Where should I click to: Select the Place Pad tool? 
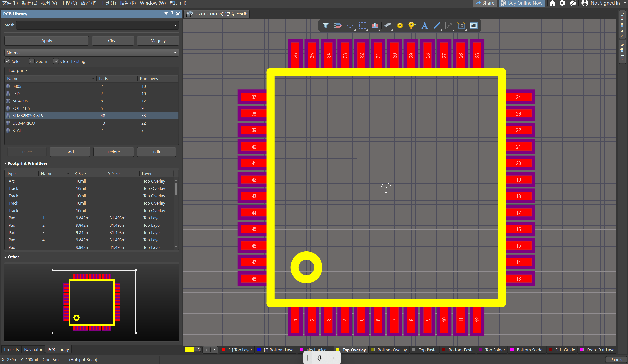click(400, 25)
